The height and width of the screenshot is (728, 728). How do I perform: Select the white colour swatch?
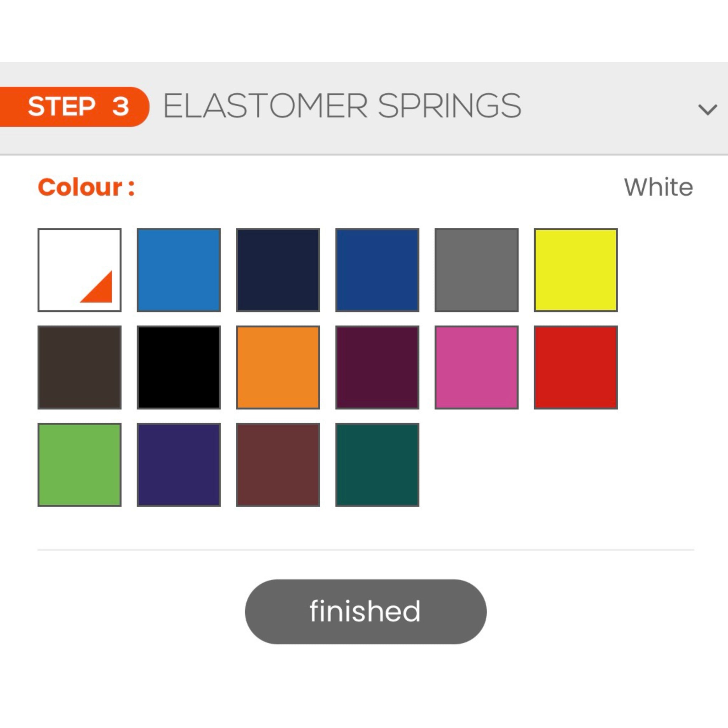79,270
